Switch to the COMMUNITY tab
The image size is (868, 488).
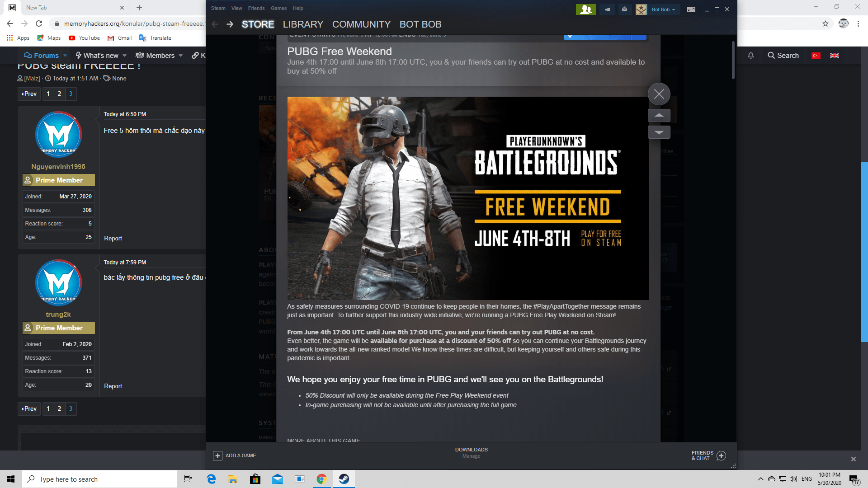click(x=361, y=24)
